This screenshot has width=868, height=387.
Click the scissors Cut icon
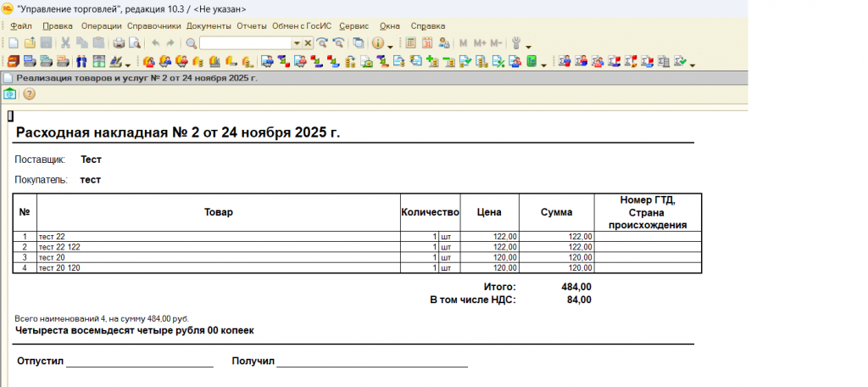[x=65, y=43]
